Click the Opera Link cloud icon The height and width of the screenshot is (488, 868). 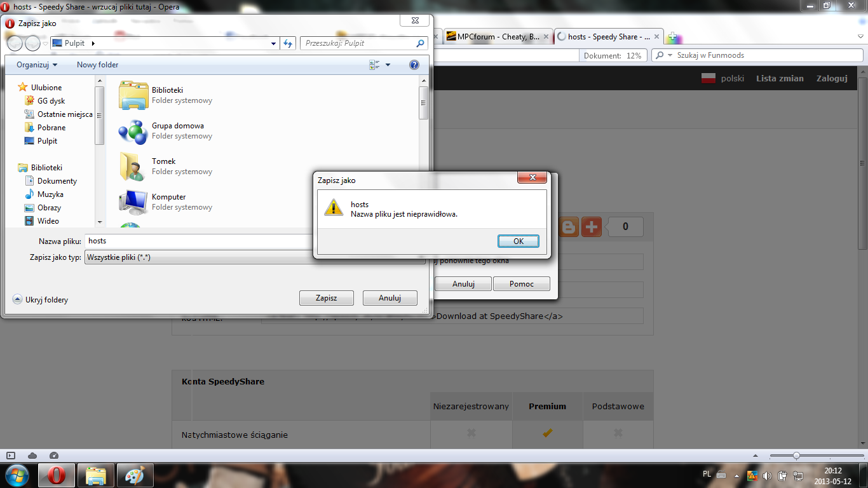click(32, 456)
